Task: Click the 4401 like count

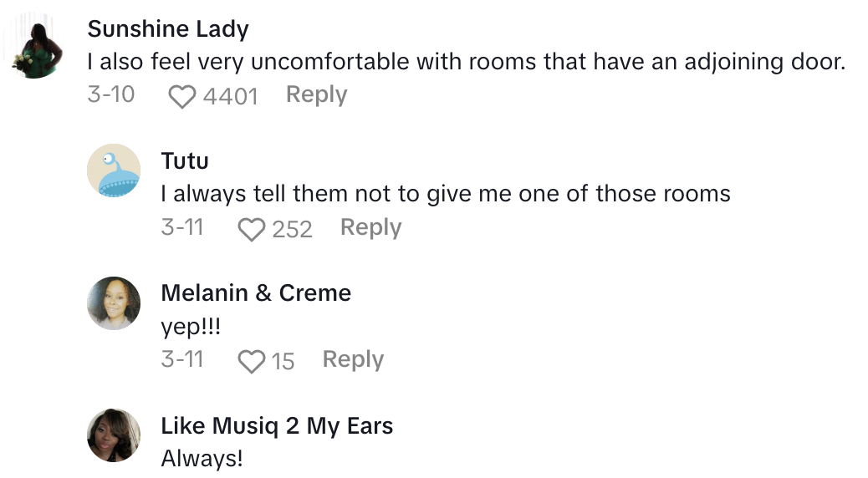Action: (230, 97)
